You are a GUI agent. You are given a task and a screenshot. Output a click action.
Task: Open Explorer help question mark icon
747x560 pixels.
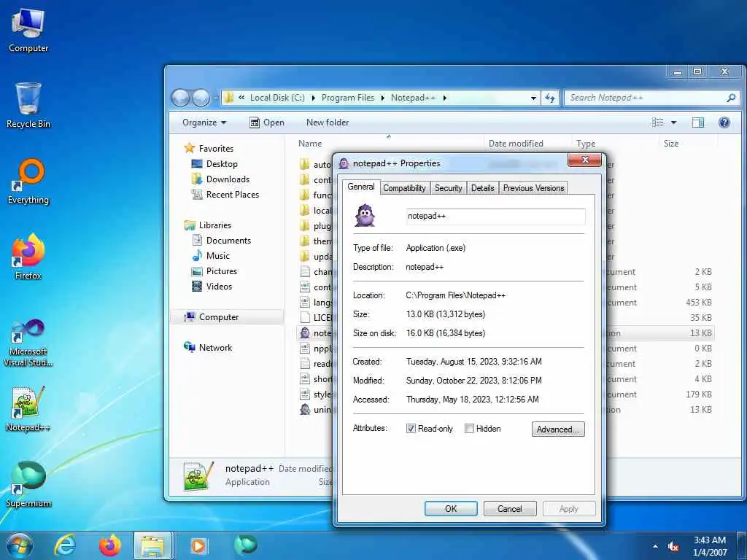click(724, 122)
